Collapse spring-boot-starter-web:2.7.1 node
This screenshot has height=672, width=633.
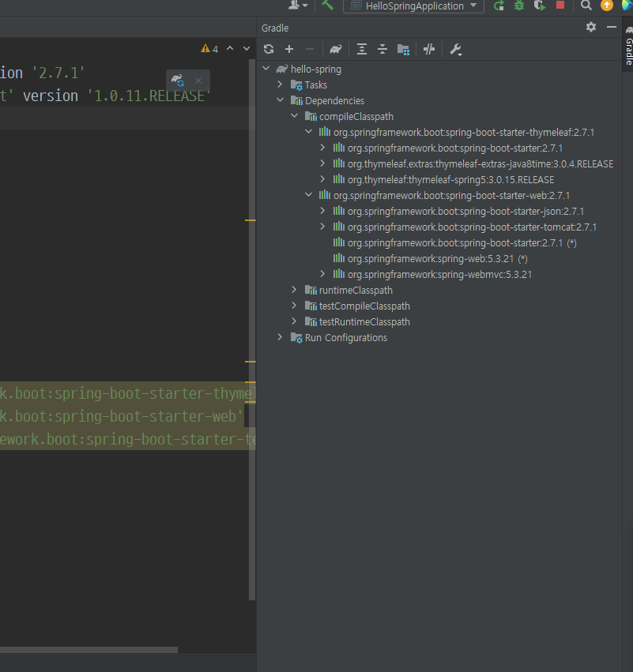pos(309,194)
